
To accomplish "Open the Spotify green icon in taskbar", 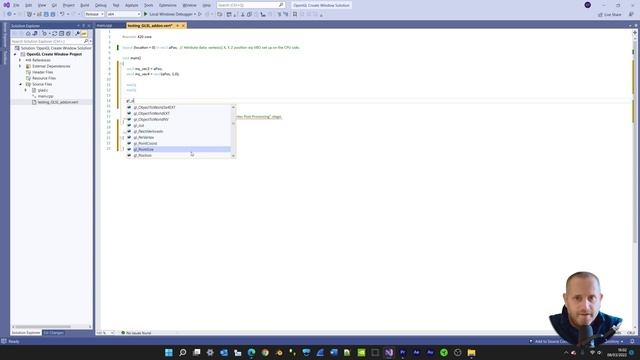I will 444,352.
